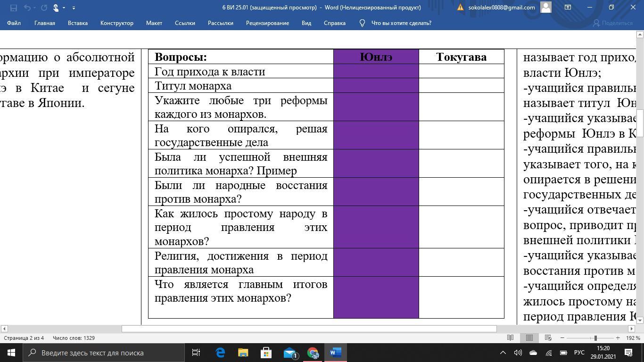Open Mail app from taskbar

(x=289, y=353)
